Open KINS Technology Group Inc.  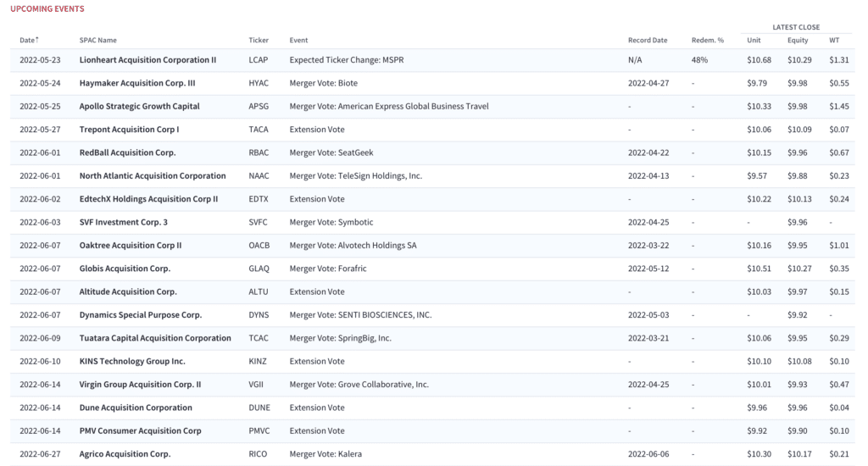click(x=132, y=362)
